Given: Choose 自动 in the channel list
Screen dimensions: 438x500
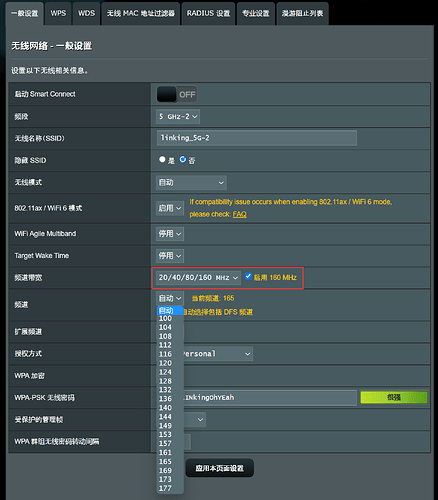Looking at the screenshot, I should [170, 311].
